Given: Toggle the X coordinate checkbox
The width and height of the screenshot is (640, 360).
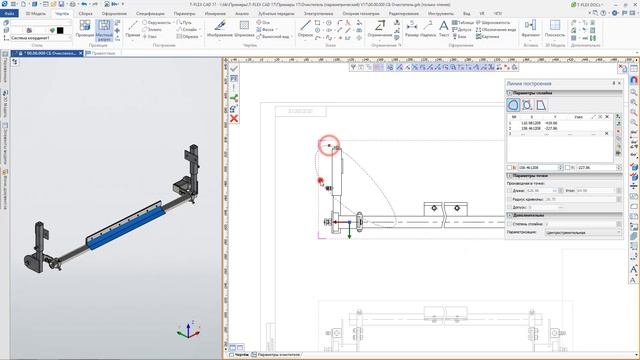Looking at the screenshot, I should point(509,168).
